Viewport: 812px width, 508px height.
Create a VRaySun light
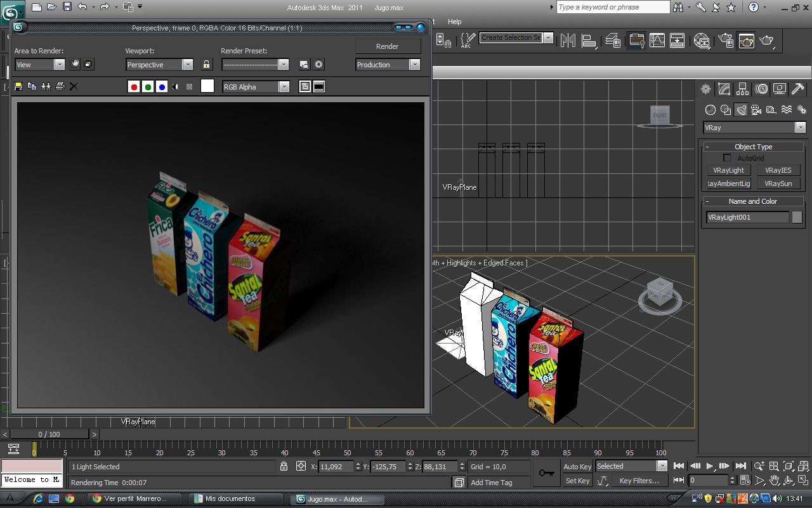tap(778, 184)
